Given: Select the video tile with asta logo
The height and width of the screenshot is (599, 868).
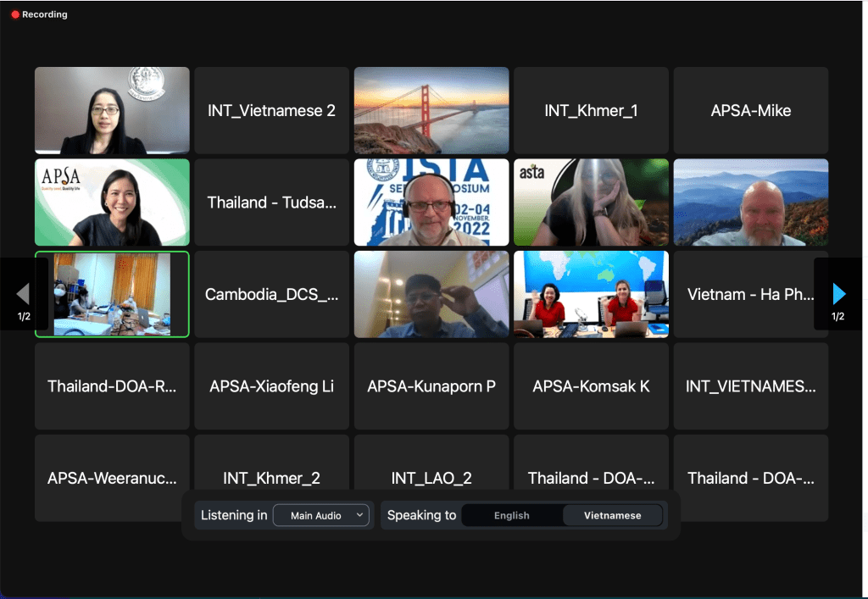Looking at the screenshot, I should [591, 202].
